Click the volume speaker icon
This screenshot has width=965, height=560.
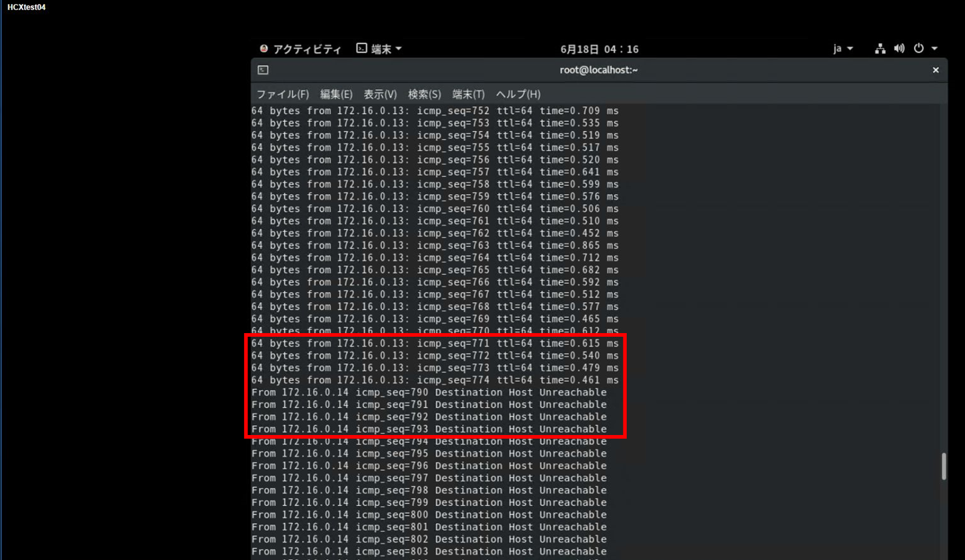pyautogui.click(x=899, y=49)
